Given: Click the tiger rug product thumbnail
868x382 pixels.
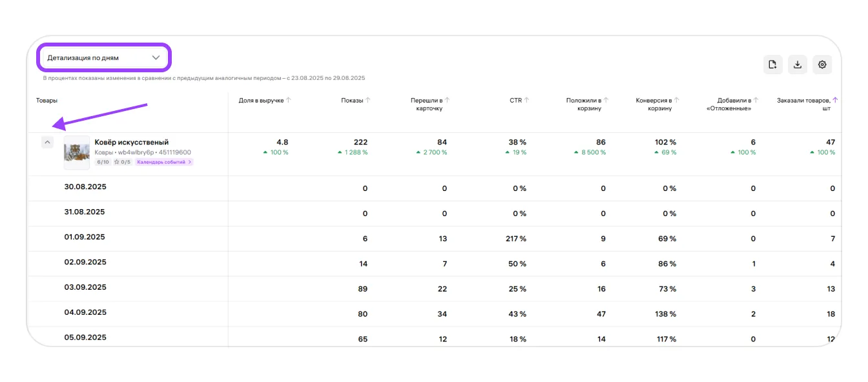Looking at the screenshot, I should point(76,152).
